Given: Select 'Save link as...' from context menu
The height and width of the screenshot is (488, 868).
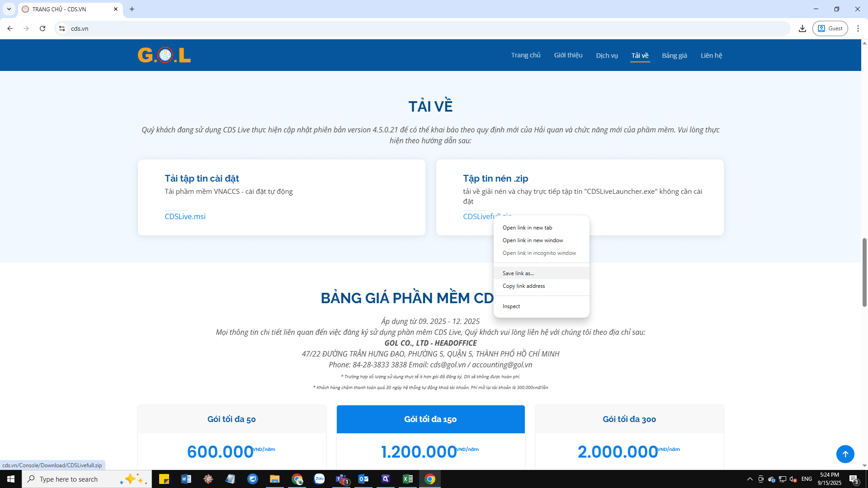Looking at the screenshot, I should pyautogui.click(x=542, y=273).
